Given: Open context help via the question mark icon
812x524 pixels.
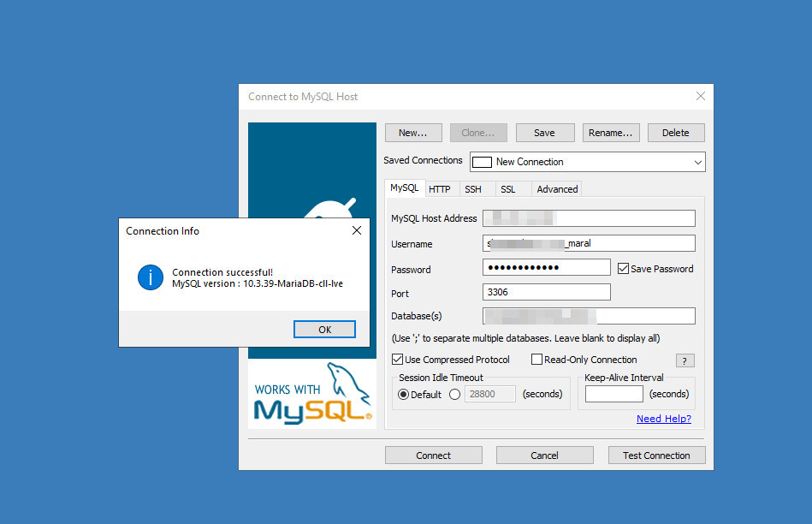Looking at the screenshot, I should pos(685,360).
